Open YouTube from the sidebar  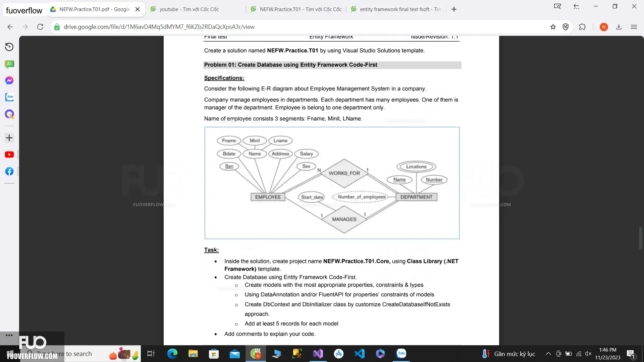tap(9, 155)
